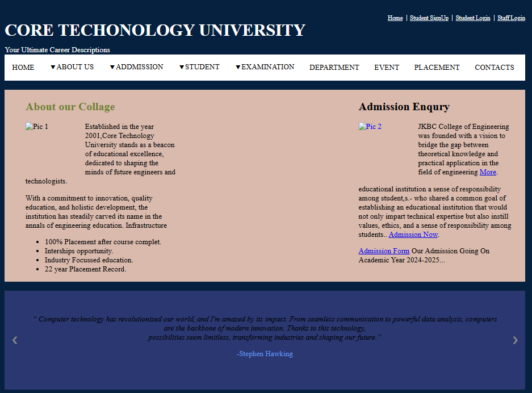Expand the ABOUT US dropdown menu

[x=72, y=67]
